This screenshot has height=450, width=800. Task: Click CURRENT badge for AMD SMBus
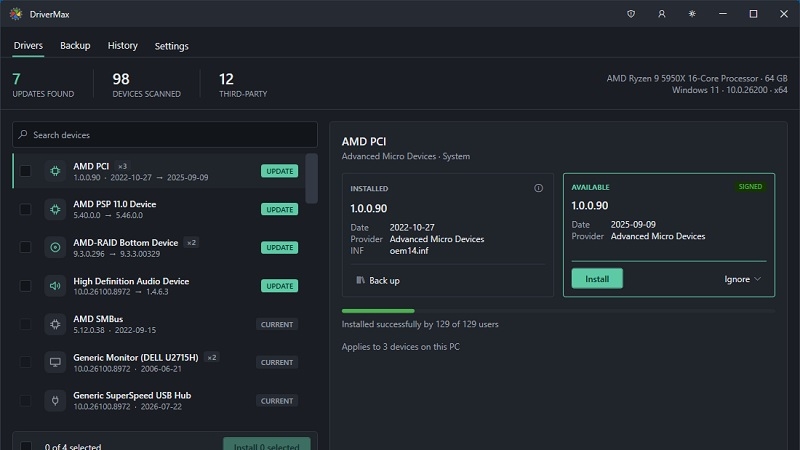(x=277, y=324)
